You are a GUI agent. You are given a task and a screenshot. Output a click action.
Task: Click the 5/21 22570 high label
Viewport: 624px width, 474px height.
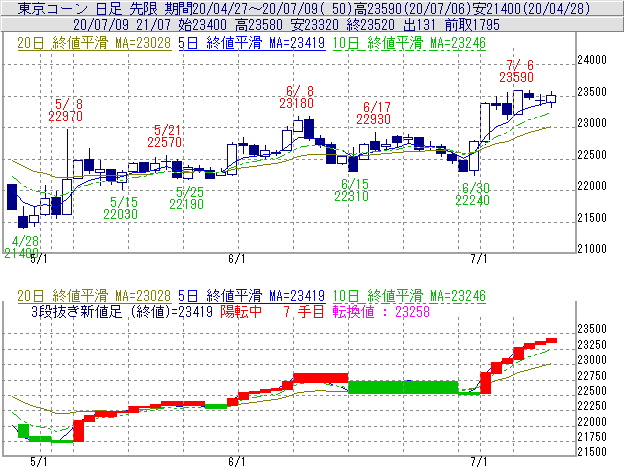(164, 136)
